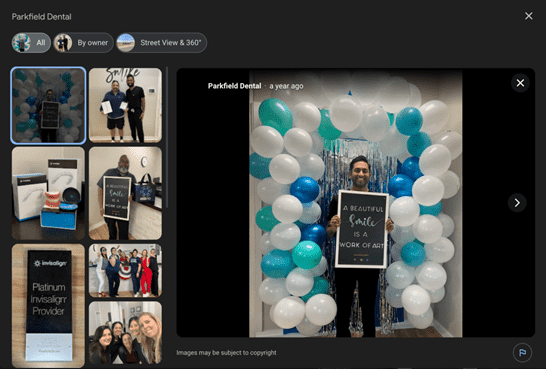Open Platinum Invisalign Provider plaque thumbnail
Screen dimensions: 546x369
[x=48, y=305]
